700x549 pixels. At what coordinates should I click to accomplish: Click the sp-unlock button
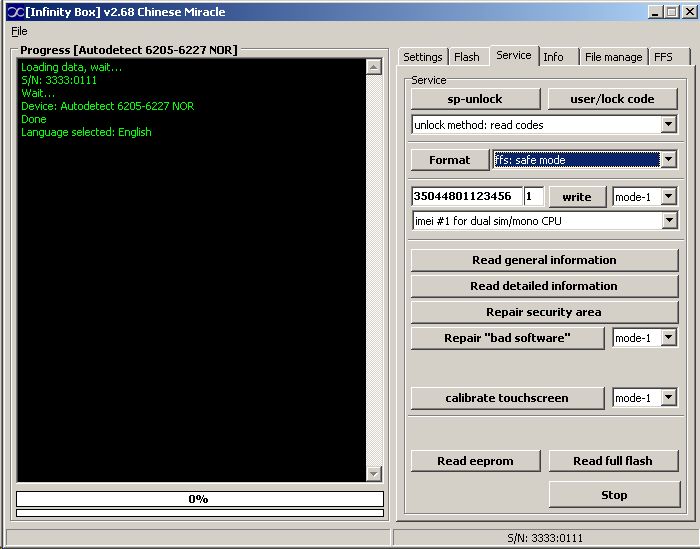click(x=475, y=99)
